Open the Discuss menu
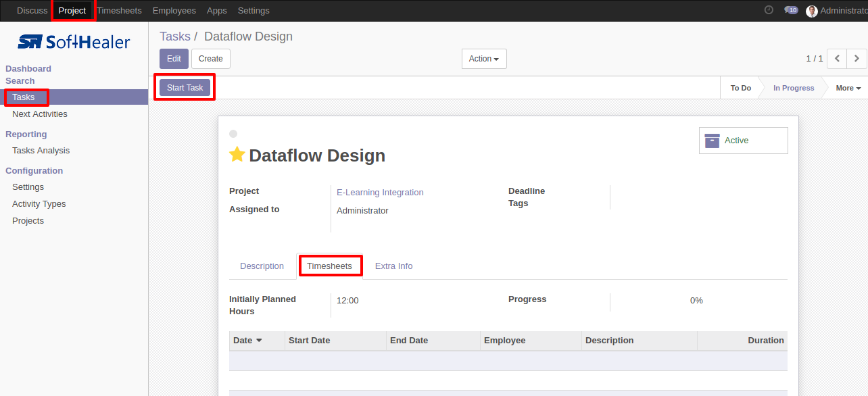 pyautogui.click(x=32, y=11)
